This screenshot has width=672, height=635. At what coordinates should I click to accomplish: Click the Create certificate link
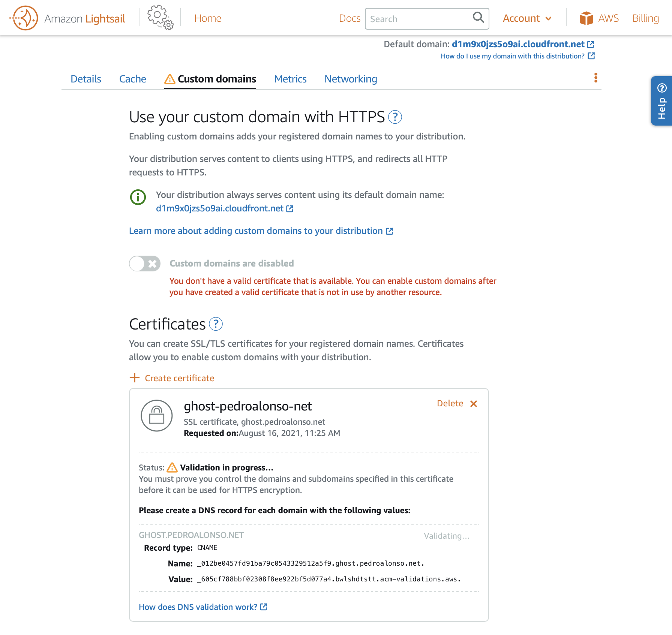click(179, 378)
